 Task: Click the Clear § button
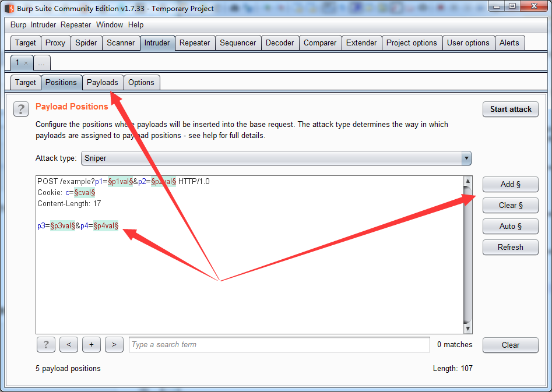point(511,206)
